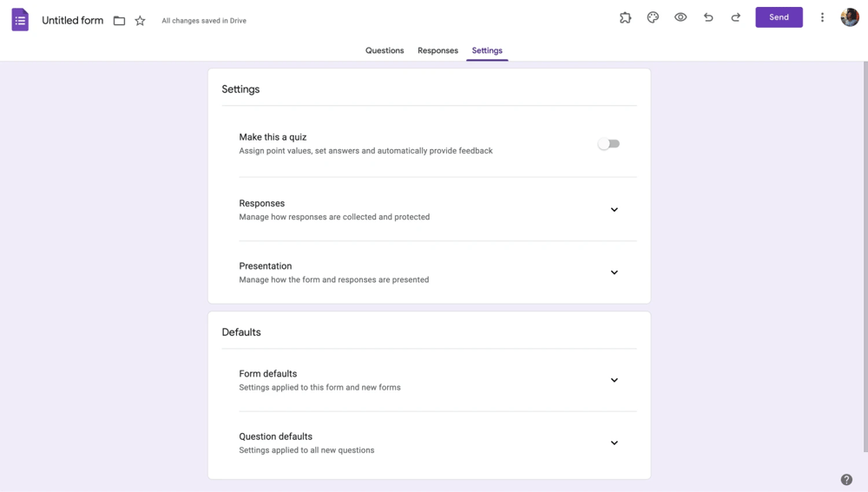
Task: Expand the Presentation settings section
Action: point(614,272)
